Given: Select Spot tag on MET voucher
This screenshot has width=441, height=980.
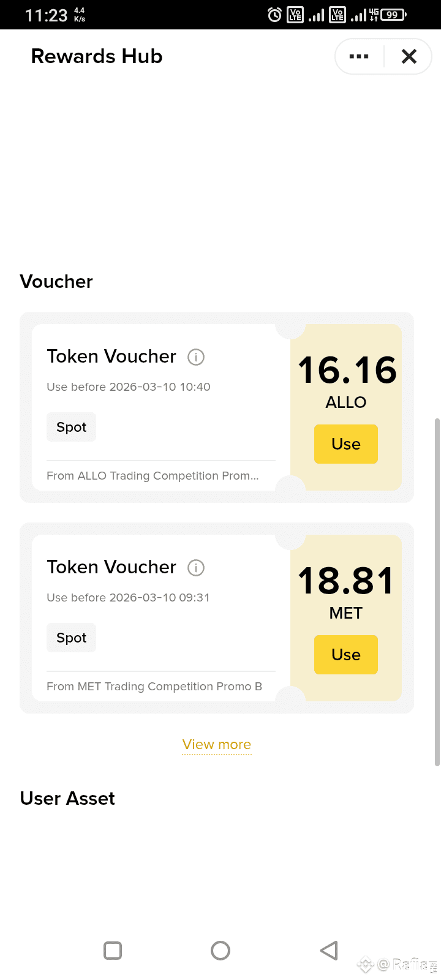Looking at the screenshot, I should 71,638.
